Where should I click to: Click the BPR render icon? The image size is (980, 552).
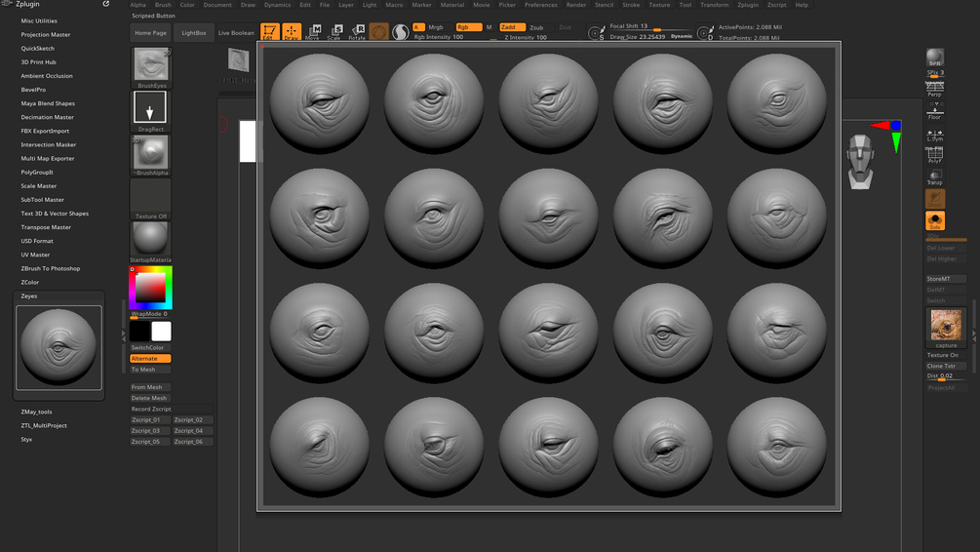click(935, 58)
